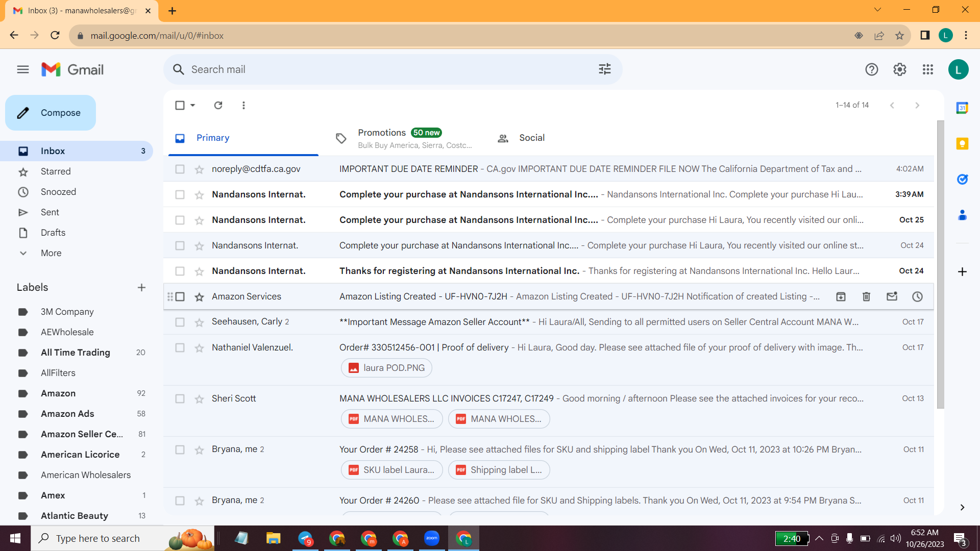Click the Search mail field
This screenshot has width=980, height=551.
click(x=392, y=69)
